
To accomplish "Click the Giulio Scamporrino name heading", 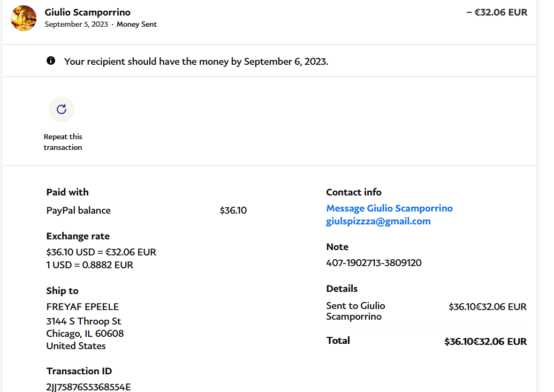I will point(87,12).
